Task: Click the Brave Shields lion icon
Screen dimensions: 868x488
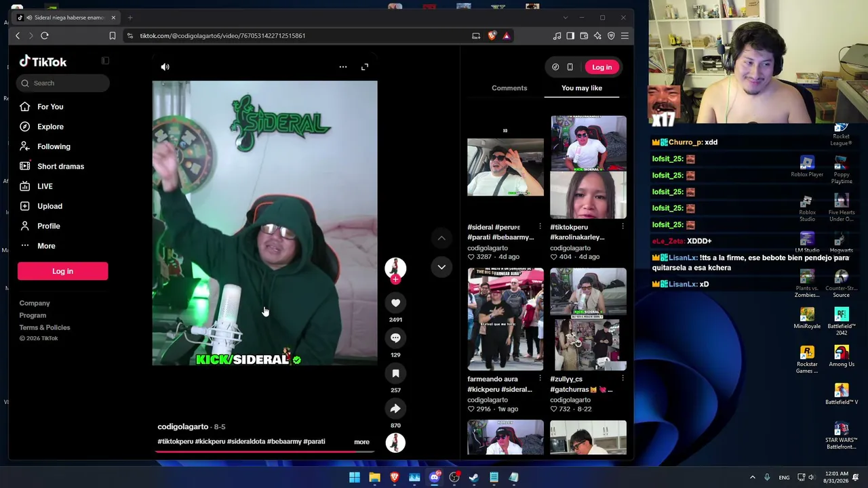Action: (492, 36)
